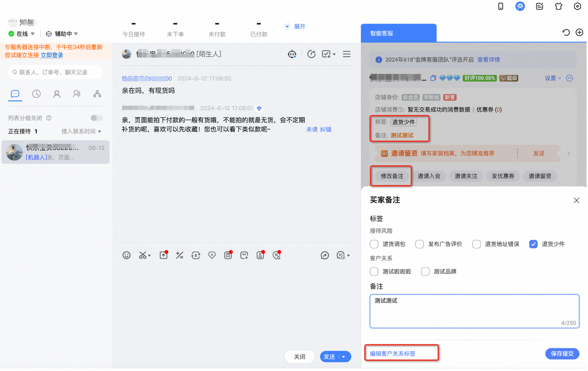Screen dimensions: 588x371
Task: Check the 测试啦啦啦 checkbox
Action: pos(374,272)
